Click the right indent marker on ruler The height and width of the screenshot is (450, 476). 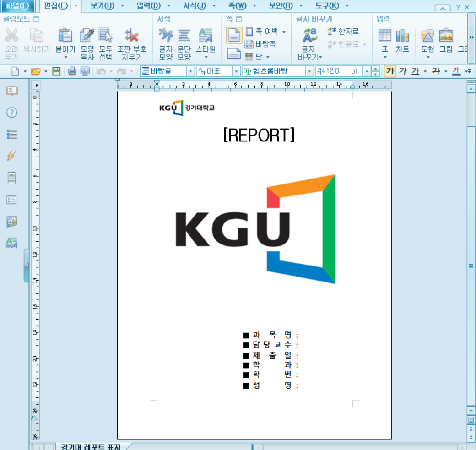pyautogui.click(x=352, y=86)
